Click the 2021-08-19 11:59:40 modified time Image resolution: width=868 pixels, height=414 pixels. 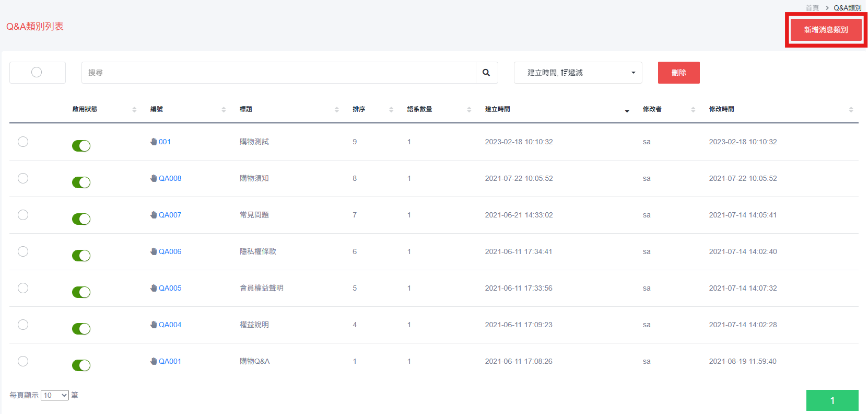[x=743, y=361]
